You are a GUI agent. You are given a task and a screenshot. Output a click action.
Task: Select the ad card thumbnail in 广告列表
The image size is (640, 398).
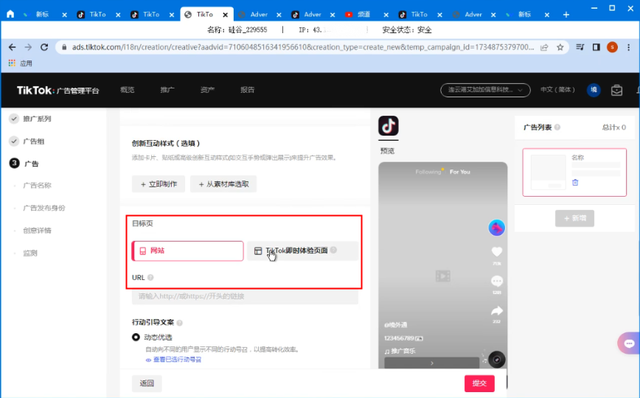click(548, 172)
